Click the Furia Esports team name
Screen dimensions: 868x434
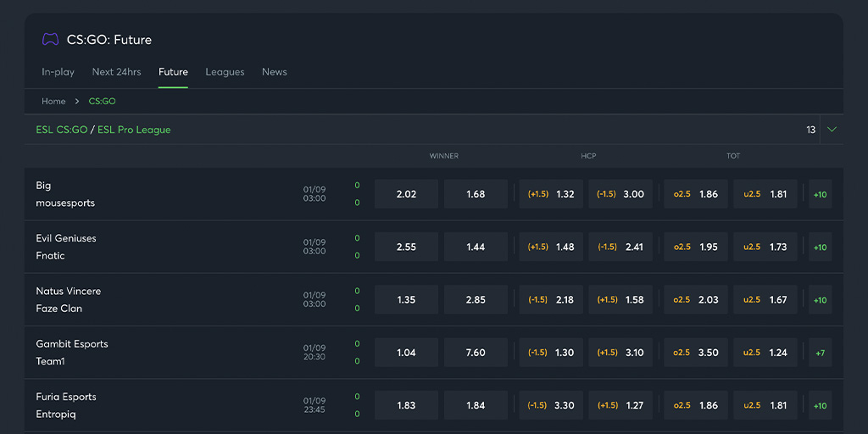click(x=66, y=397)
